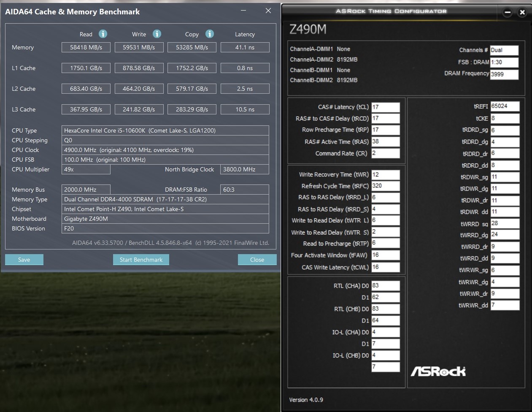Click the tWRWR_dd field showing 7
The width and height of the screenshot is (532, 412).
[x=505, y=305]
